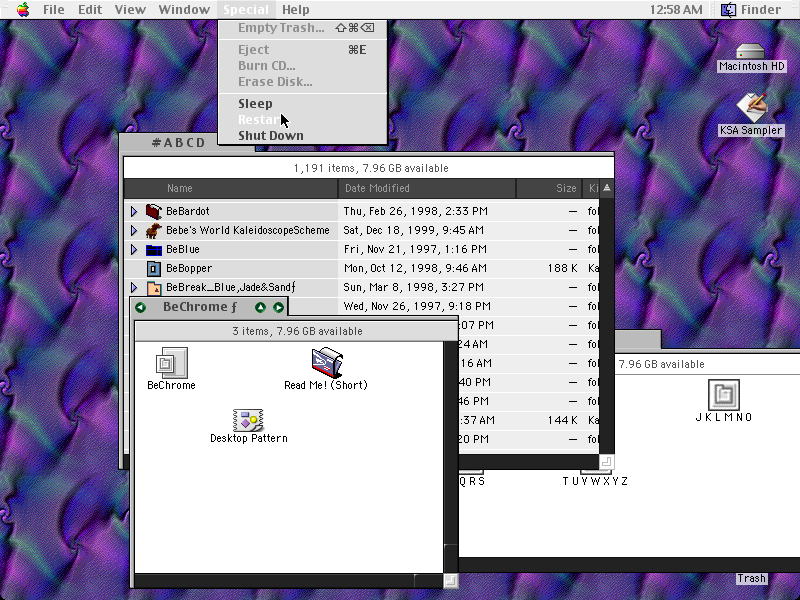The height and width of the screenshot is (600, 800).
Task: Open the Help menu
Action: point(296,10)
